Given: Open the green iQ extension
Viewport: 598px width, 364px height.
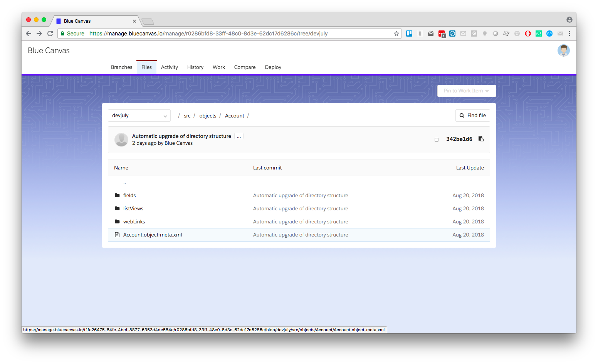Looking at the screenshot, I should coord(539,34).
